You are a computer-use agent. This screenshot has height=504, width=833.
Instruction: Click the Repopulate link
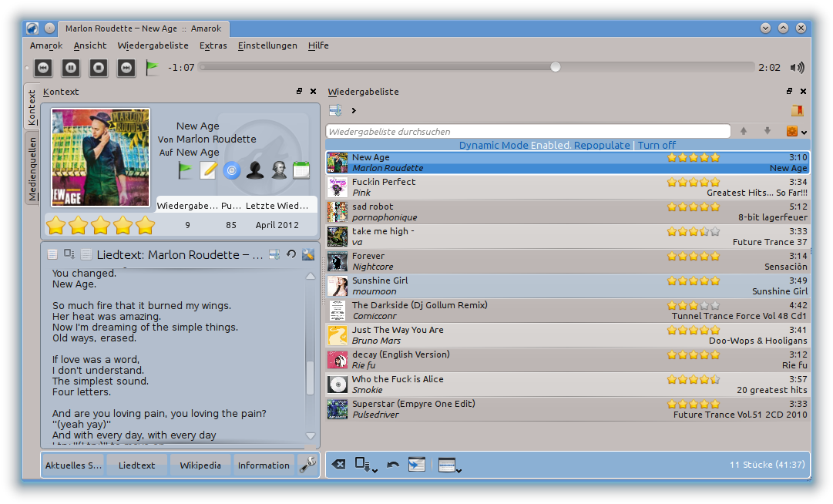[602, 145]
